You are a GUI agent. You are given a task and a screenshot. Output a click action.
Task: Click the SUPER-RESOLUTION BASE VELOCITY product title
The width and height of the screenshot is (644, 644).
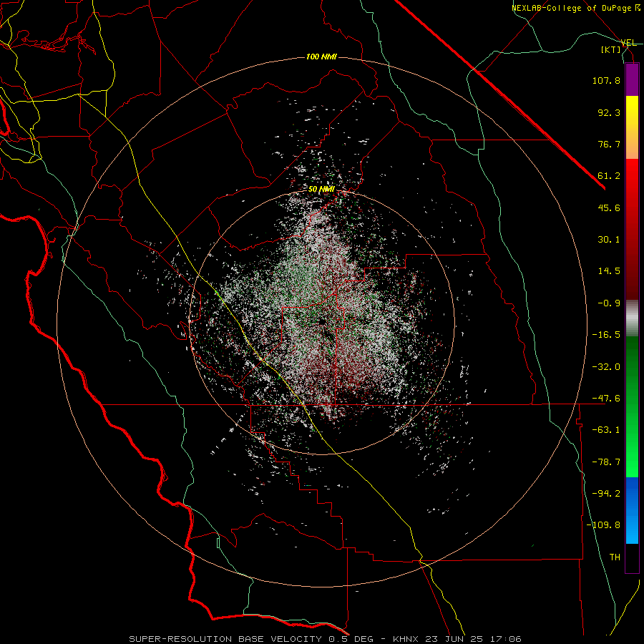225,639
